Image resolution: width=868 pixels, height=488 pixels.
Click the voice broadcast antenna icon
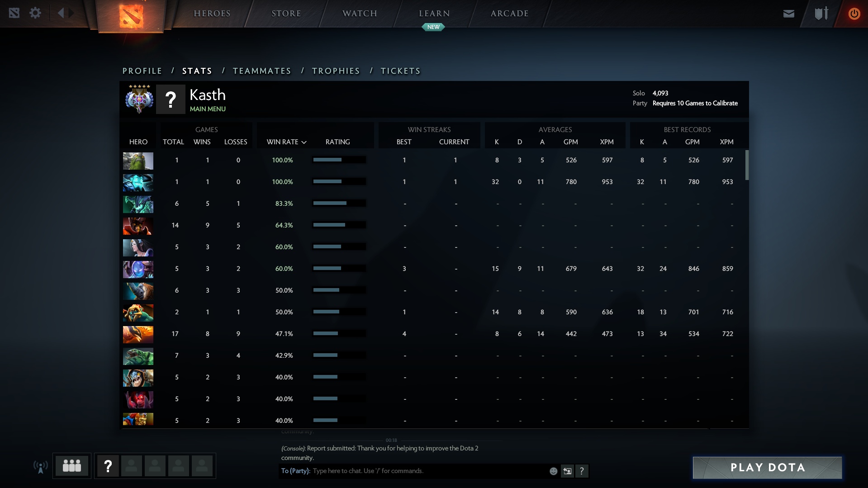pos(41,467)
